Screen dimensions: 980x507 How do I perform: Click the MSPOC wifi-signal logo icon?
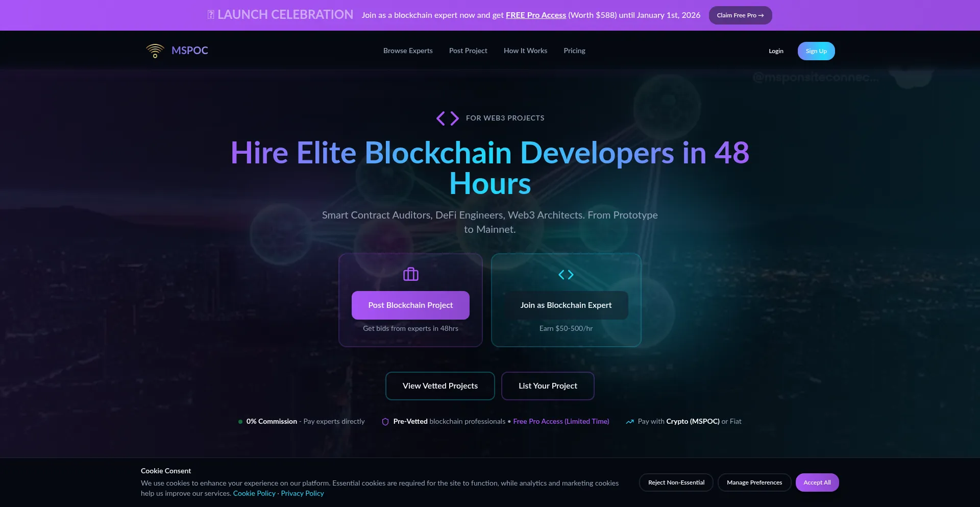[x=155, y=51]
